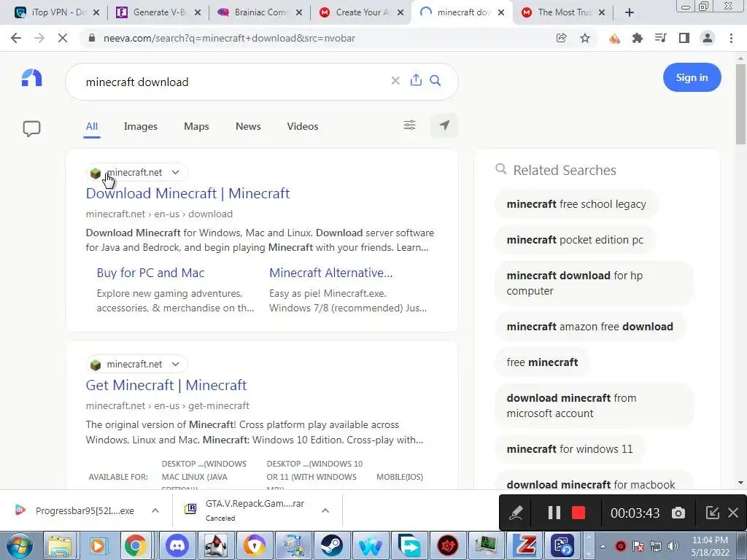747x560 pixels.
Task: Switch to News tab
Action: point(248,126)
